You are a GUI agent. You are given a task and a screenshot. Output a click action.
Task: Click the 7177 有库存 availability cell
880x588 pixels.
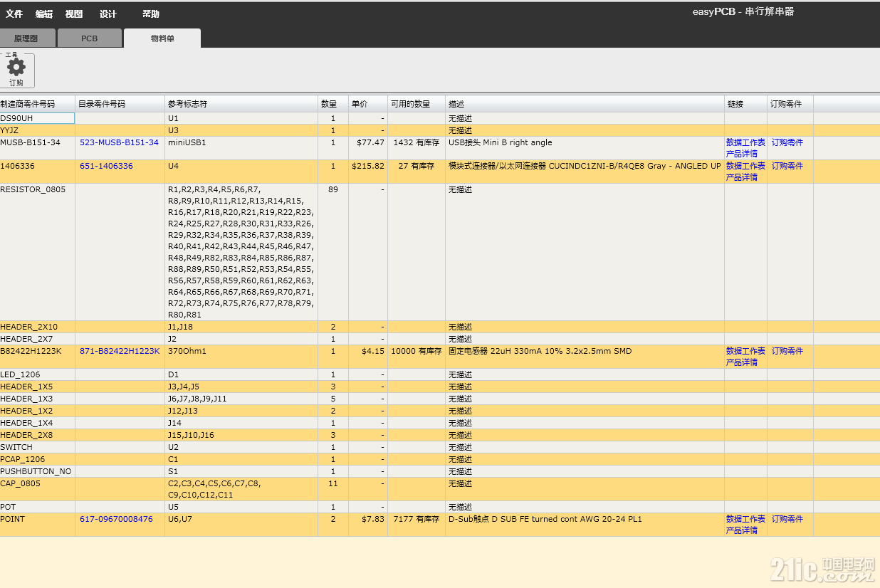click(417, 525)
